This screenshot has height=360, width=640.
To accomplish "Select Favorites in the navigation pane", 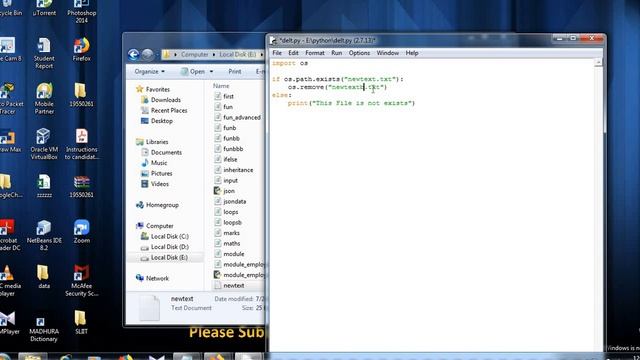I will coord(153,89).
